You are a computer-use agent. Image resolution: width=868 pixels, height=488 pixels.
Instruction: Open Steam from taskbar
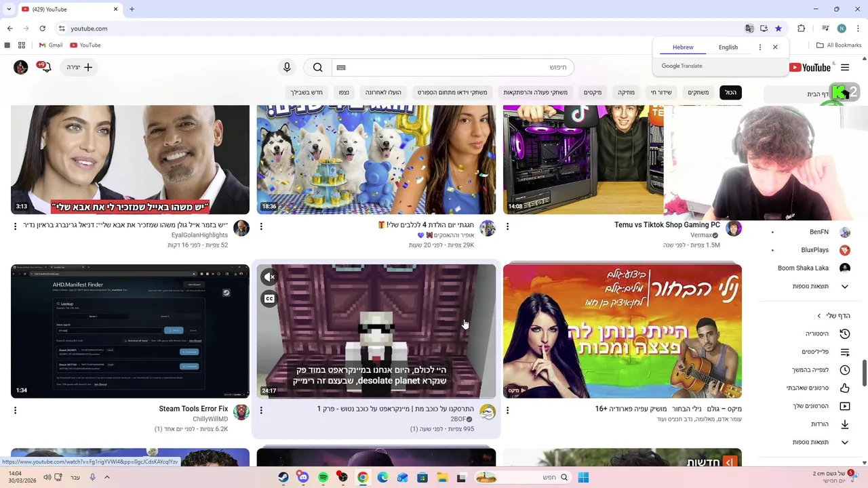[283, 477]
